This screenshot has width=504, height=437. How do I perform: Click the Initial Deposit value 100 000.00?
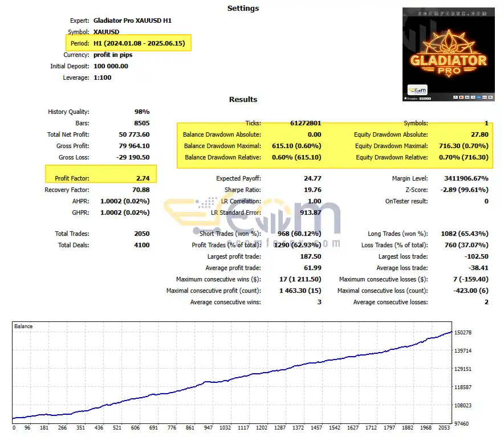111,66
